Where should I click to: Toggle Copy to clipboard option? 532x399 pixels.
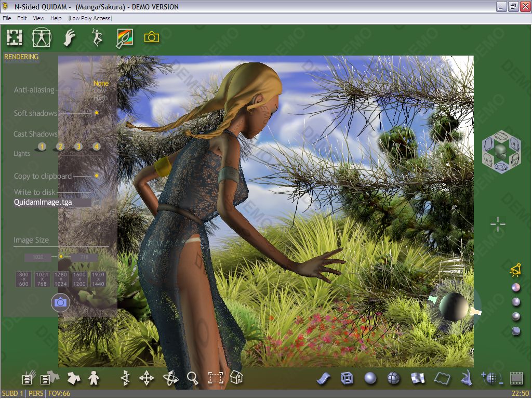(x=96, y=176)
